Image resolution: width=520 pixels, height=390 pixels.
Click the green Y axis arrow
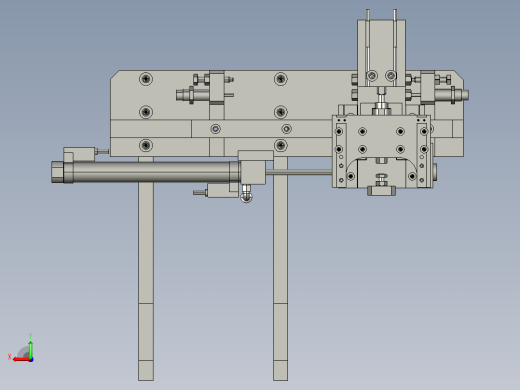(x=31, y=349)
